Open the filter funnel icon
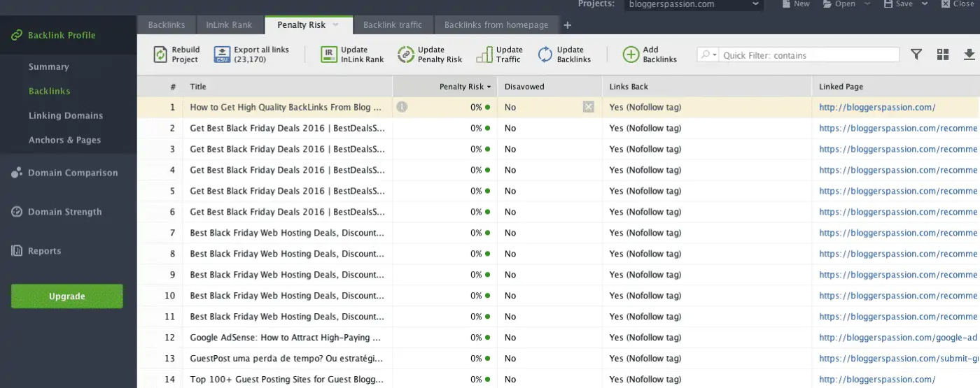The height and width of the screenshot is (388, 980). pos(916,55)
